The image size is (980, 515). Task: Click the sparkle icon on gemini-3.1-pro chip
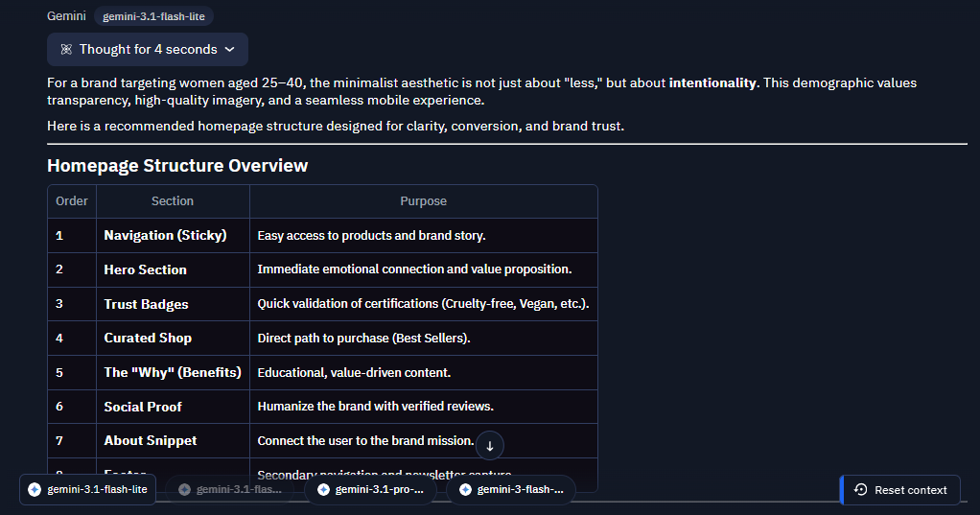[324, 489]
